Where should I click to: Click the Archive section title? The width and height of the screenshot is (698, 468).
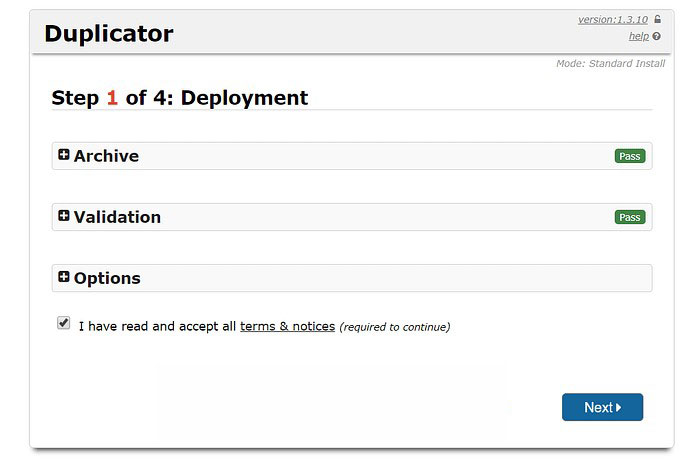[x=106, y=156]
